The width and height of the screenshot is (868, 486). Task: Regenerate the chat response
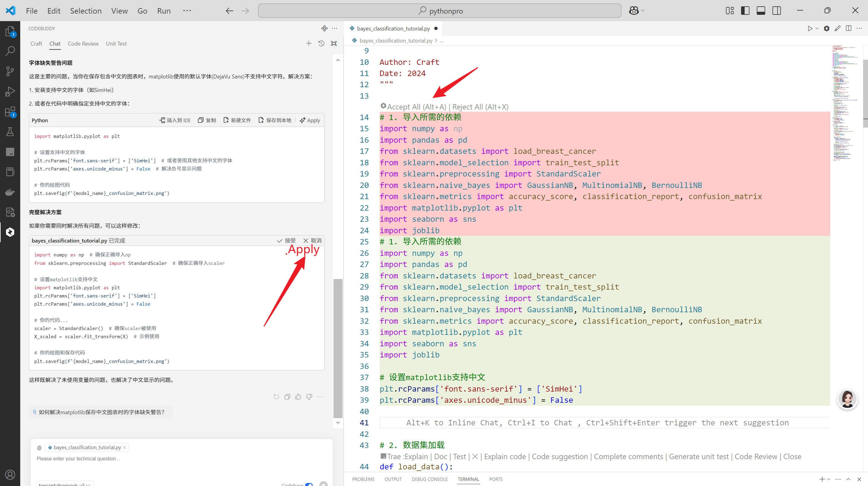[276, 397]
